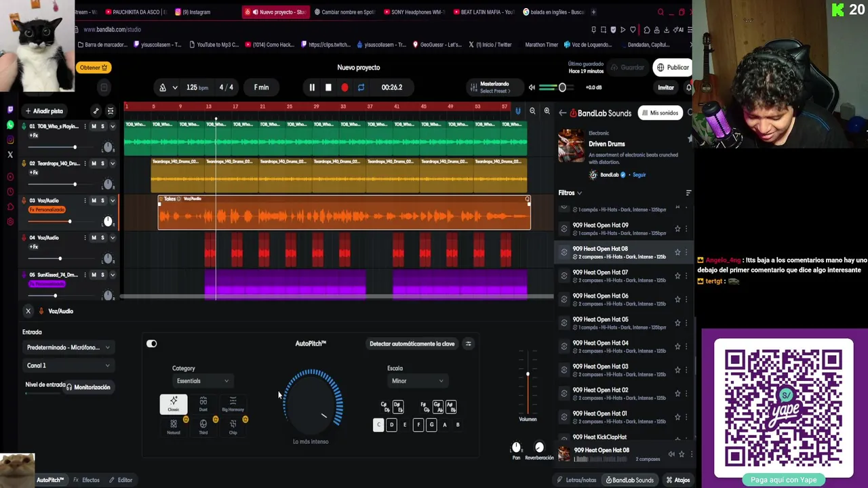This screenshot has height=488, width=868.
Task: Toggle loop/cycle playback mode
Action: tap(361, 87)
